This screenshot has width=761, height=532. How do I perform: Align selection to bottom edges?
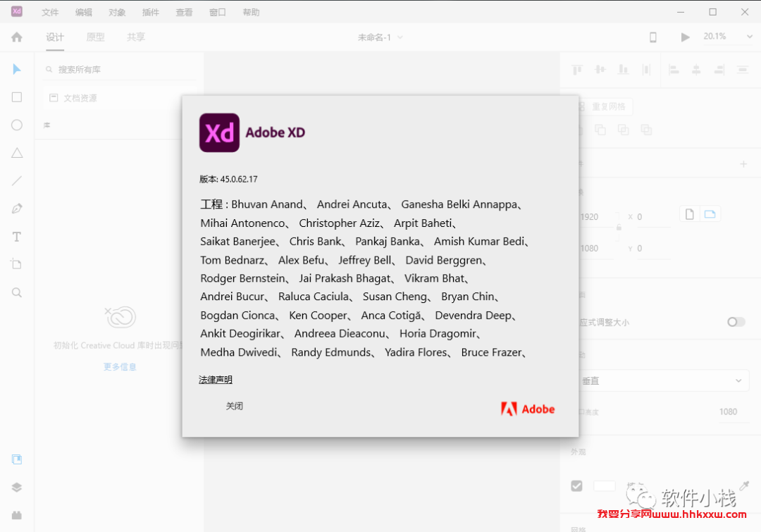point(623,70)
